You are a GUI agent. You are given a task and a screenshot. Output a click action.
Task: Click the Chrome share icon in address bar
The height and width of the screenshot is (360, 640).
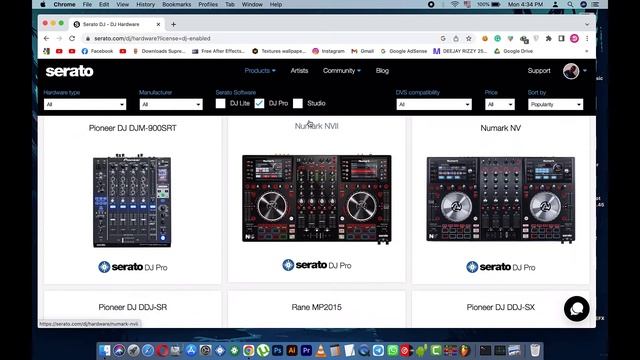[456, 38]
